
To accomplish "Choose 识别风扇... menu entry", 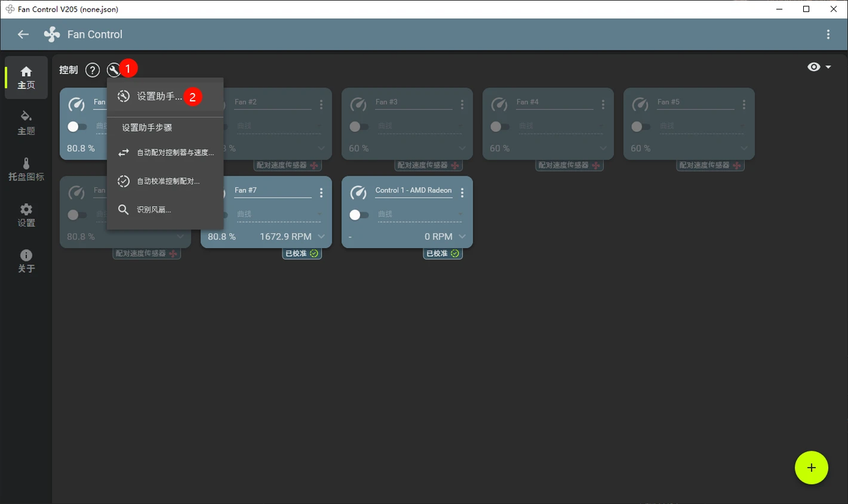I will [x=165, y=210].
